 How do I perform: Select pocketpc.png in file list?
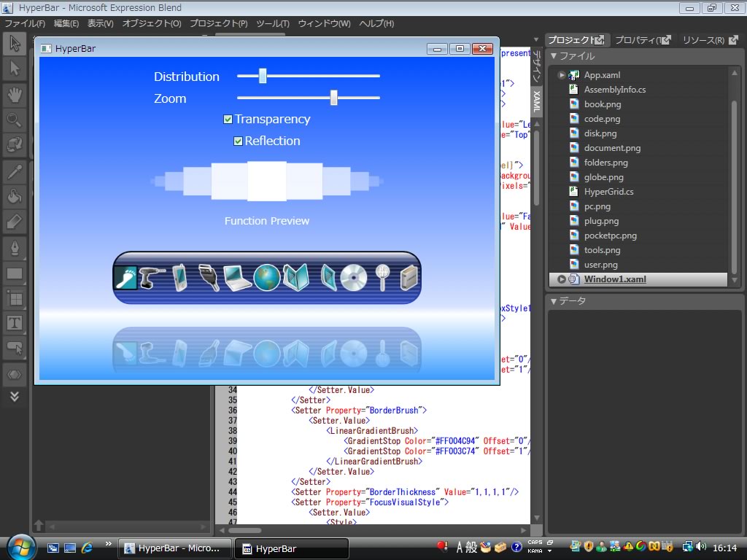click(x=610, y=236)
